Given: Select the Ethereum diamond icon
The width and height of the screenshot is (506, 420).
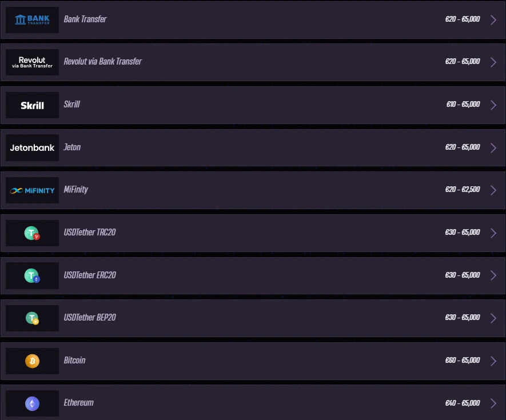Looking at the screenshot, I should coord(32,403).
